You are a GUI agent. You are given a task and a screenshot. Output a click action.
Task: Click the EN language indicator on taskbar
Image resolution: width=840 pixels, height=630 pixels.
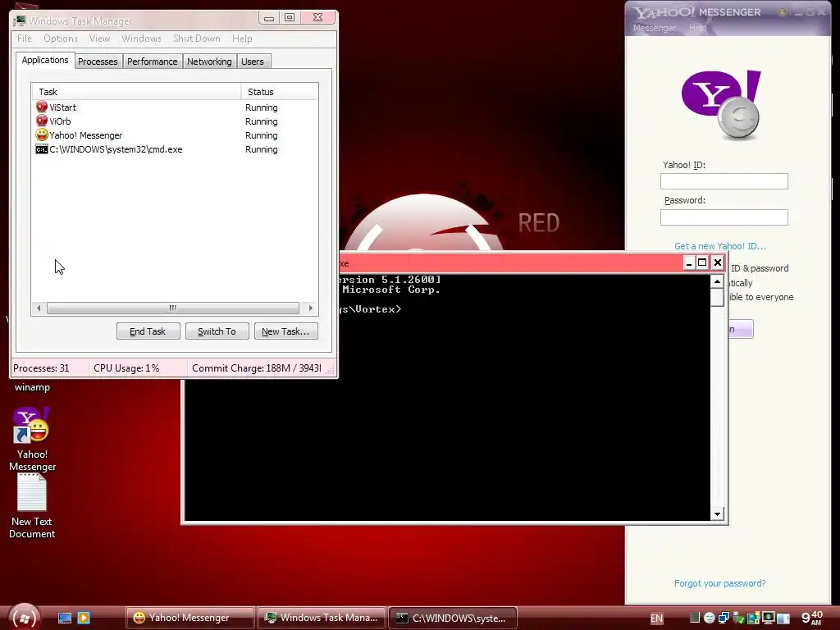(657, 619)
